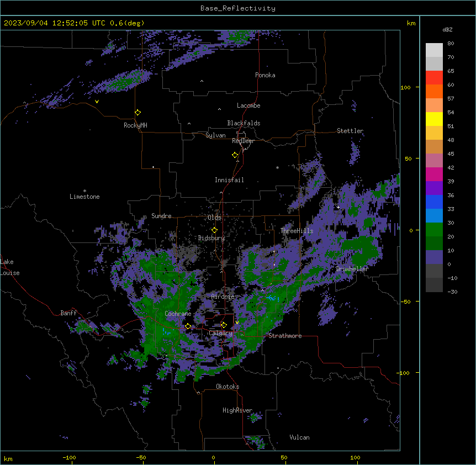Click the 39 dBZ purple swatch
This screenshot has height=465, width=476.
point(434,188)
